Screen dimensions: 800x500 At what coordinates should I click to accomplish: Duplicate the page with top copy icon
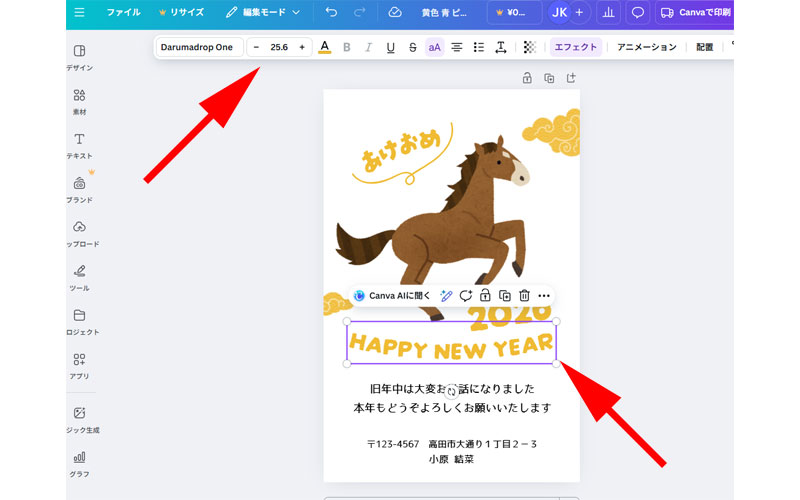click(x=549, y=78)
